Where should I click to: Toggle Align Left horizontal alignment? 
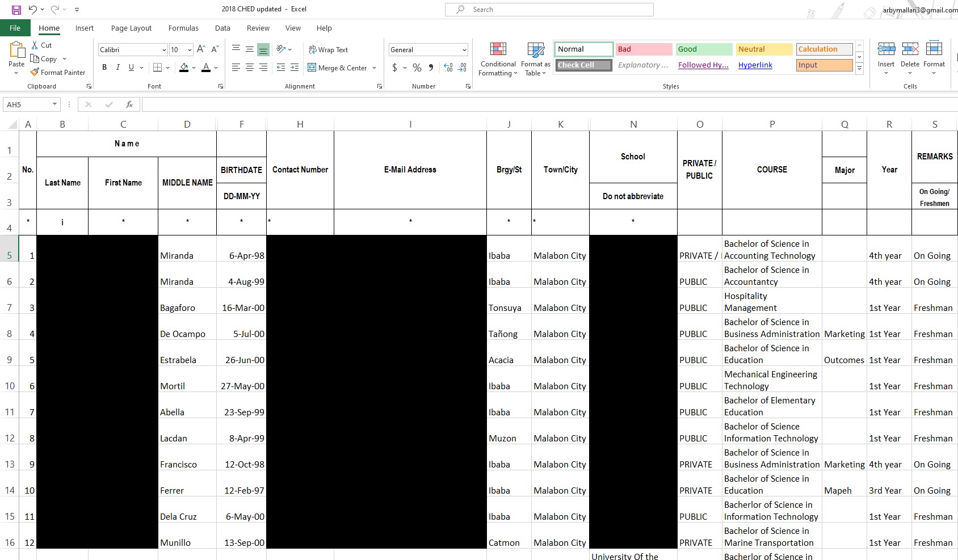pos(236,68)
